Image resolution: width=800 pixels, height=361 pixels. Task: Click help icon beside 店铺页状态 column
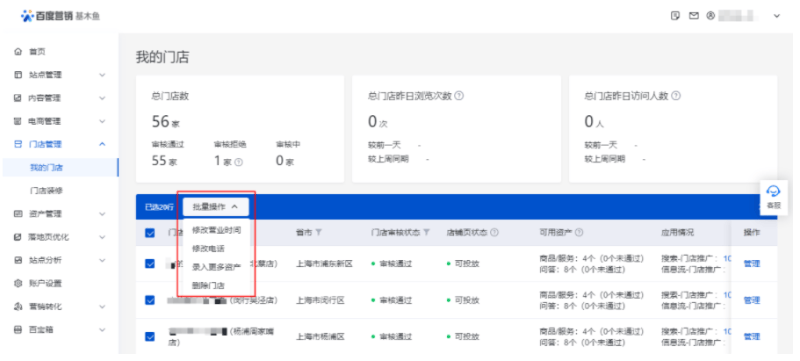tap(494, 232)
